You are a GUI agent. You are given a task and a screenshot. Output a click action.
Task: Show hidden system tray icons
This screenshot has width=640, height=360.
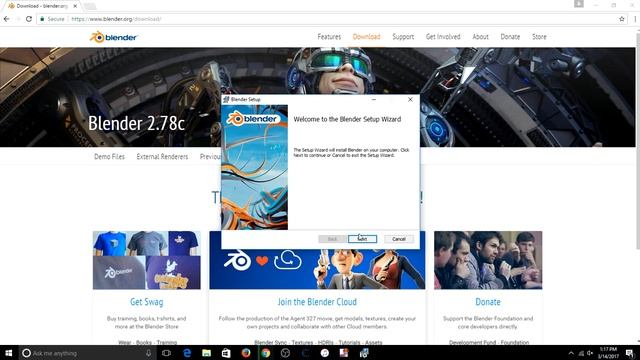click(571, 353)
